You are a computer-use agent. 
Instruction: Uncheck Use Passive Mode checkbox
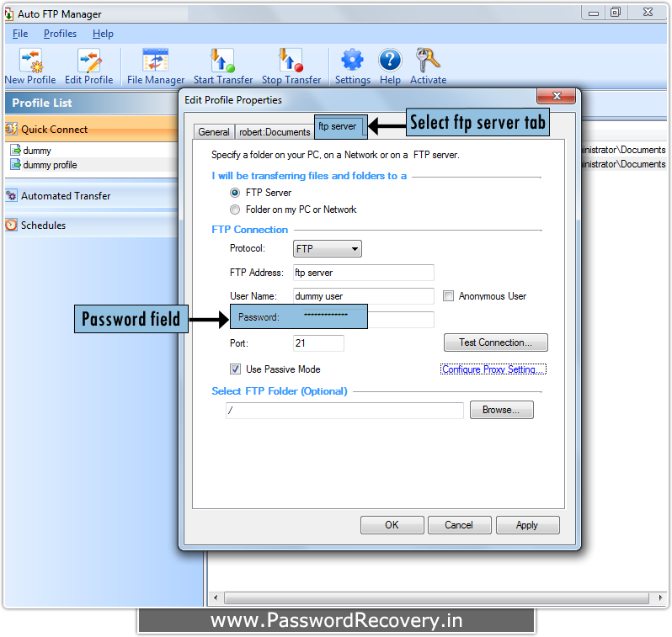coord(235,369)
